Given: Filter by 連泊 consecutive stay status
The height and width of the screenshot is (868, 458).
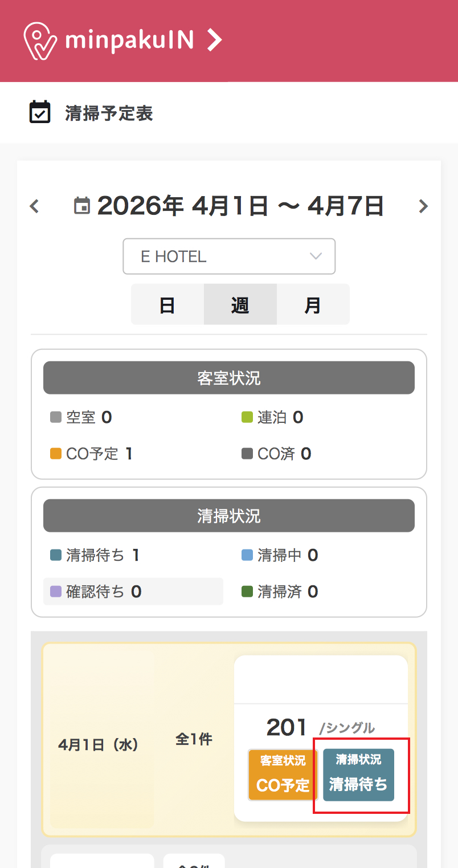Looking at the screenshot, I should (272, 418).
